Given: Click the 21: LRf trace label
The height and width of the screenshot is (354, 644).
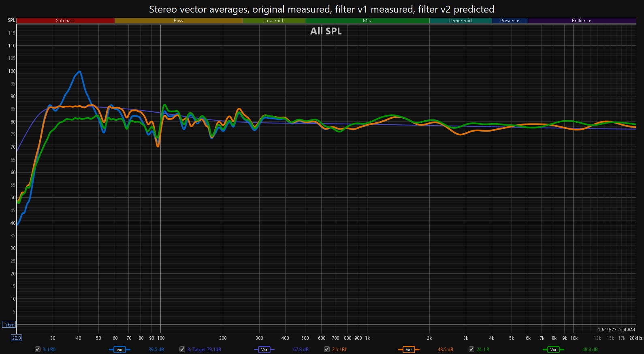Looking at the screenshot, I should (339, 350).
